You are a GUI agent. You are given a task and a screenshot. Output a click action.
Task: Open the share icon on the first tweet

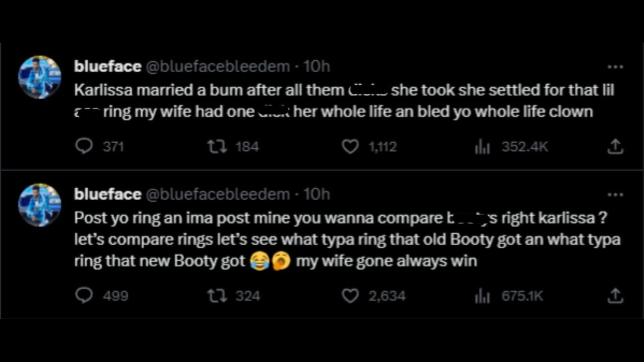[x=616, y=146]
